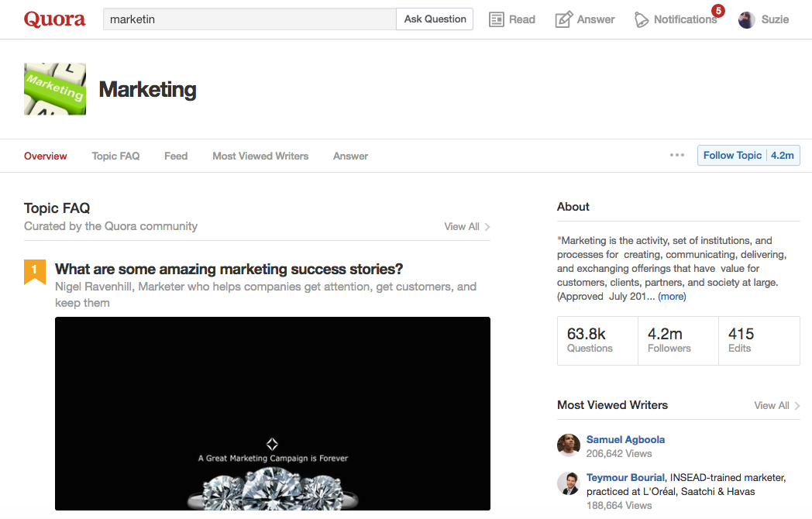Click the Topic FAQ section heading

pos(57,208)
